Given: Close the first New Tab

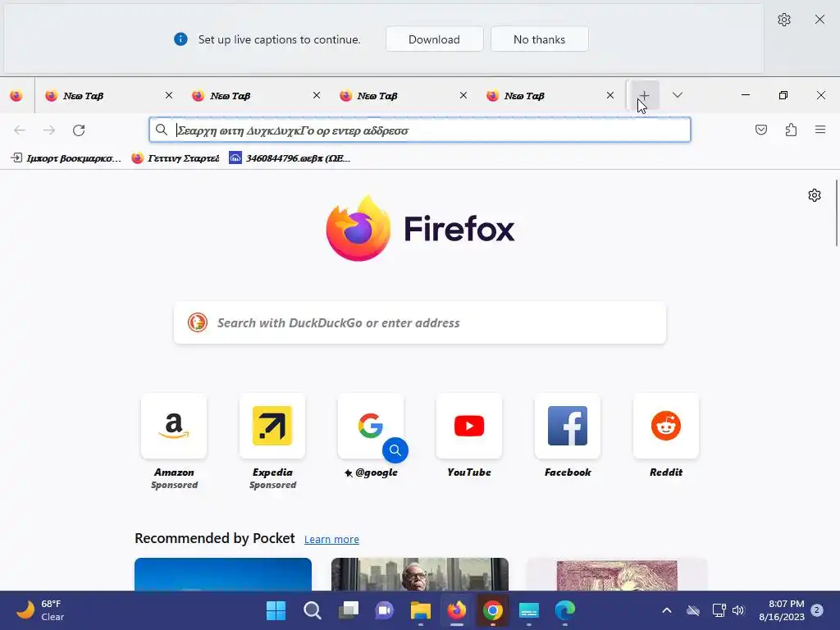Looking at the screenshot, I should pyautogui.click(x=169, y=95).
